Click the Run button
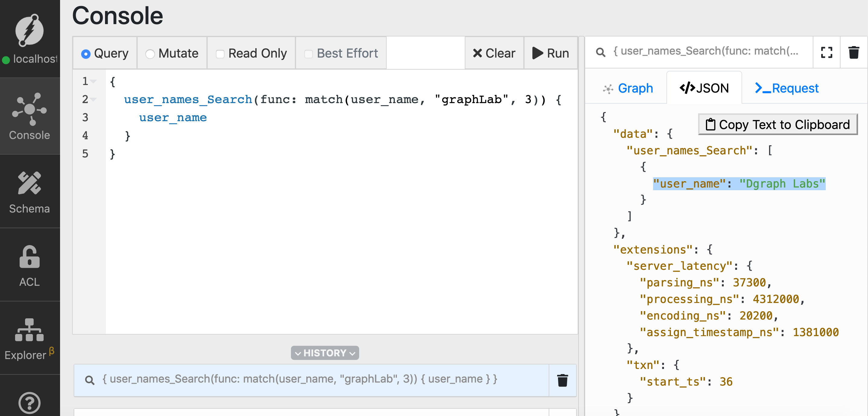868x416 pixels. [550, 53]
